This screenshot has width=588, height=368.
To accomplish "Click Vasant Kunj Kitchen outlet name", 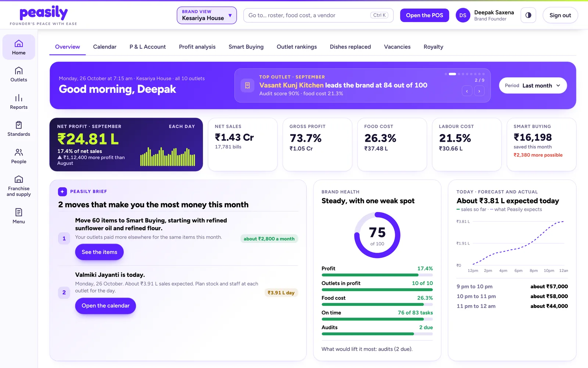I will point(291,85).
